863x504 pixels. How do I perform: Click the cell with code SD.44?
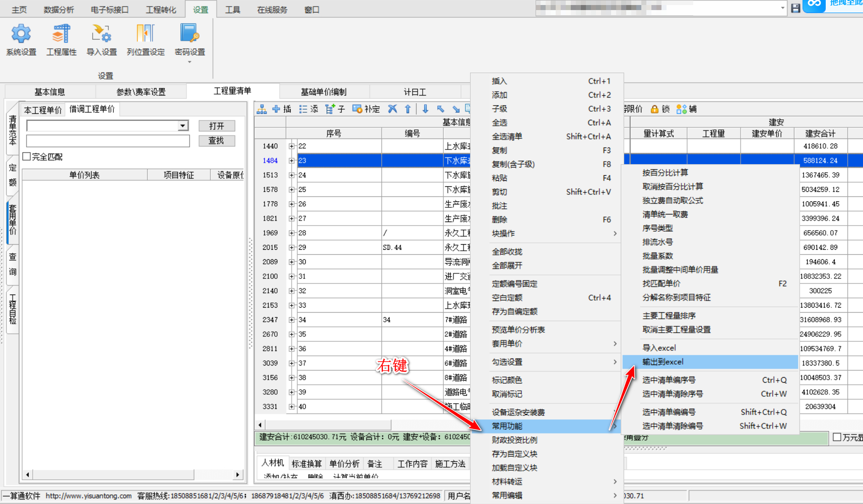412,248
